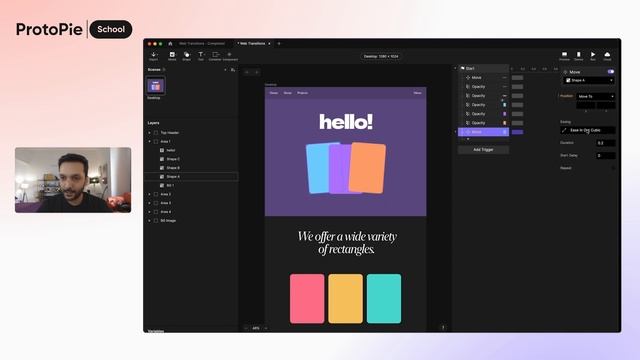The image size is (640, 360).
Task: Click the undo arrow above the canvas
Action: (247, 72)
